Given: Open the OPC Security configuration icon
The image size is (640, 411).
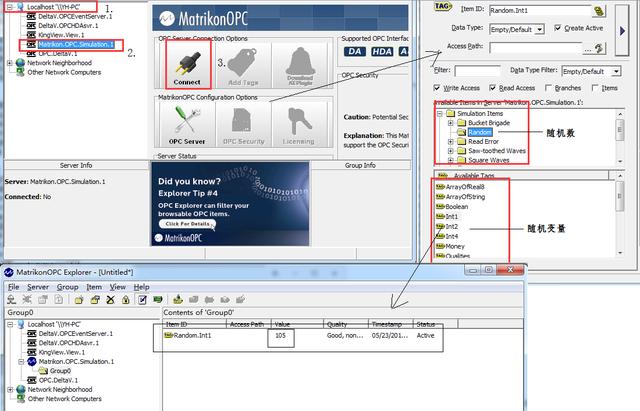Looking at the screenshot, I should (x=243, y=124).
